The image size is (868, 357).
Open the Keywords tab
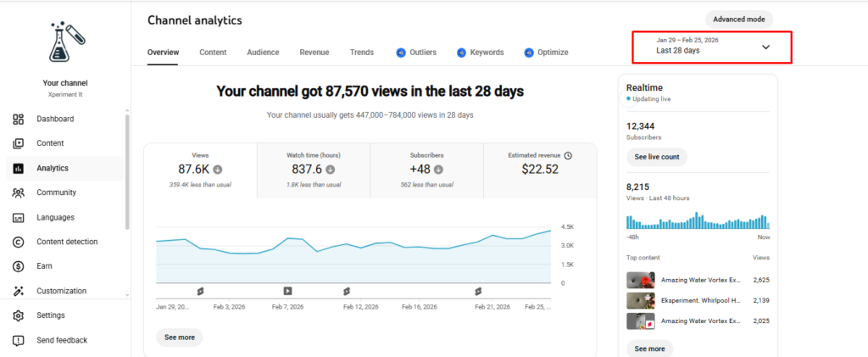(481, 53)
